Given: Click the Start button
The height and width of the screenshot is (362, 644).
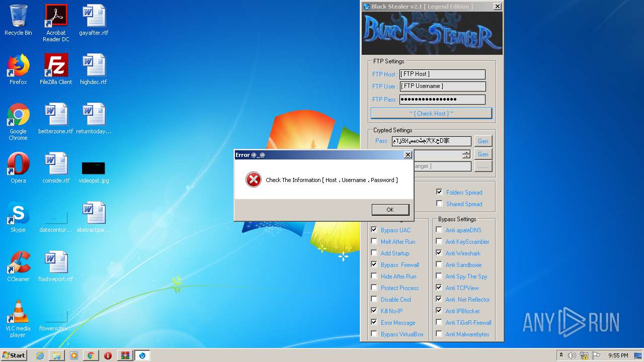Looking at the screenshot, I should [x=14, y=355].
